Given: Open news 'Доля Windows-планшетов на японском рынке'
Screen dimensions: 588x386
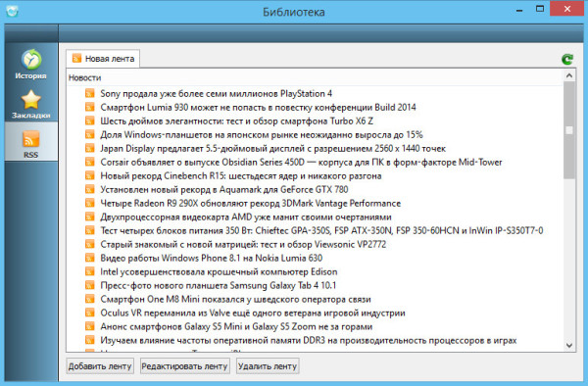Looking at the screenshot, I should tap(262, 134).
